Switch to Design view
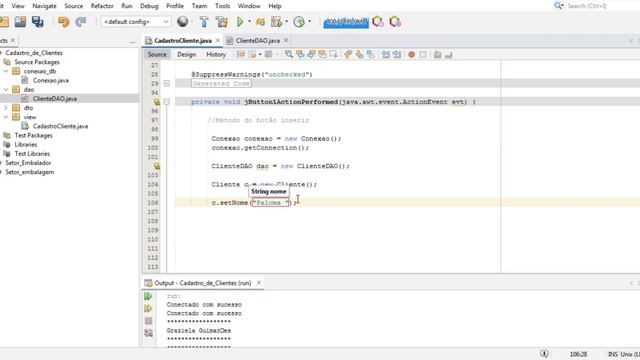The height and width of the screenshot is (360, 640). (186, 54)
